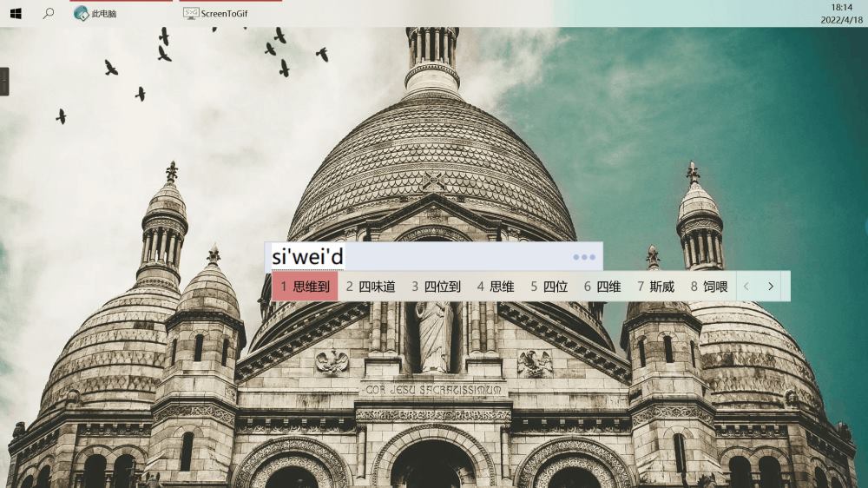This screenshot has height=488, width=868.
Task: Open calendar via the 2022/4/18 date
Action: pos(841,20)
